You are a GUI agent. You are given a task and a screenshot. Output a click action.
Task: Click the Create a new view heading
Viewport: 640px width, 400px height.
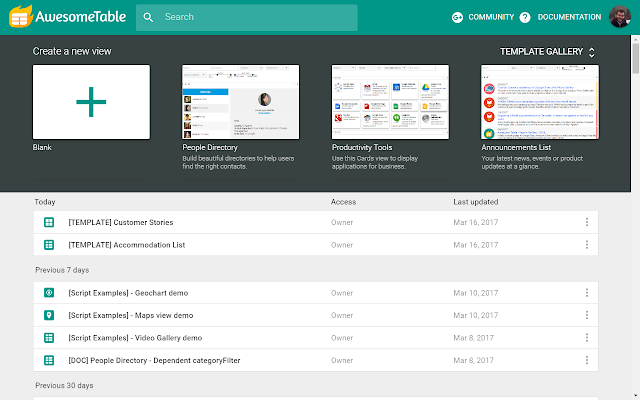click(72, 51)
